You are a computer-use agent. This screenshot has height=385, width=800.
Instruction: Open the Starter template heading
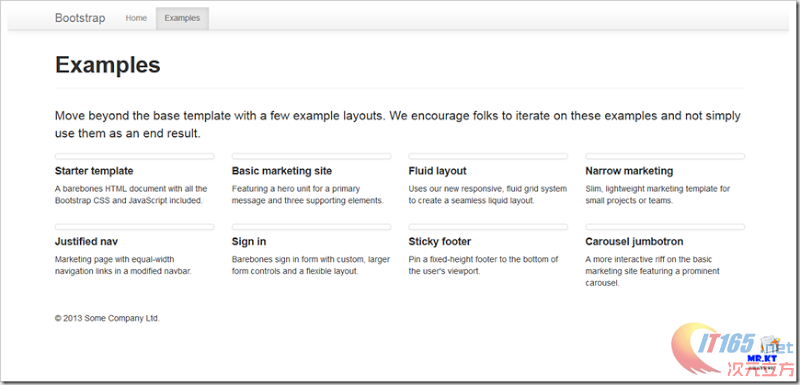click(x=94, y=171)
